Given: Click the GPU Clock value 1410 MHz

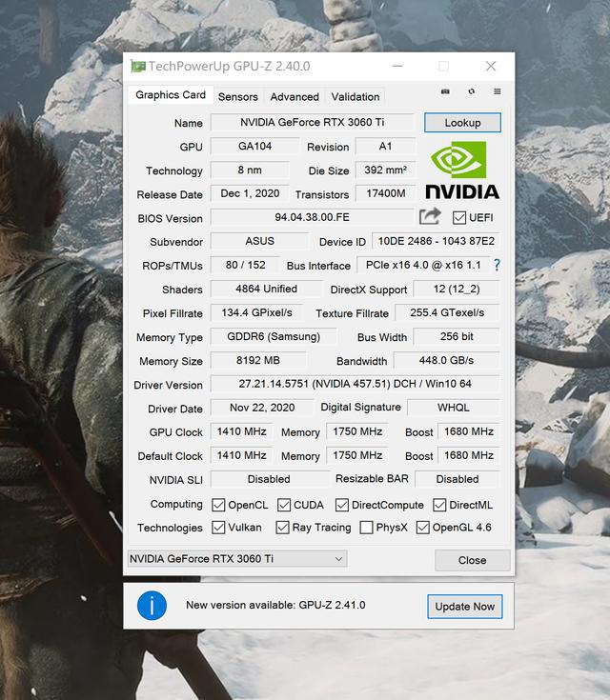Looking at the screenshot, I should (x=241, y=431).
